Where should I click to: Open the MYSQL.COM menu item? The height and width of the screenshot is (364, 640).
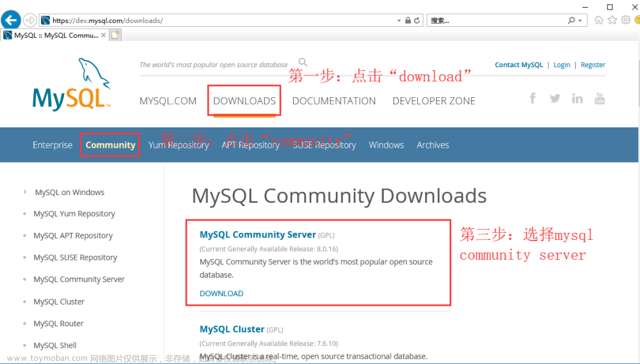click(168, 101)
